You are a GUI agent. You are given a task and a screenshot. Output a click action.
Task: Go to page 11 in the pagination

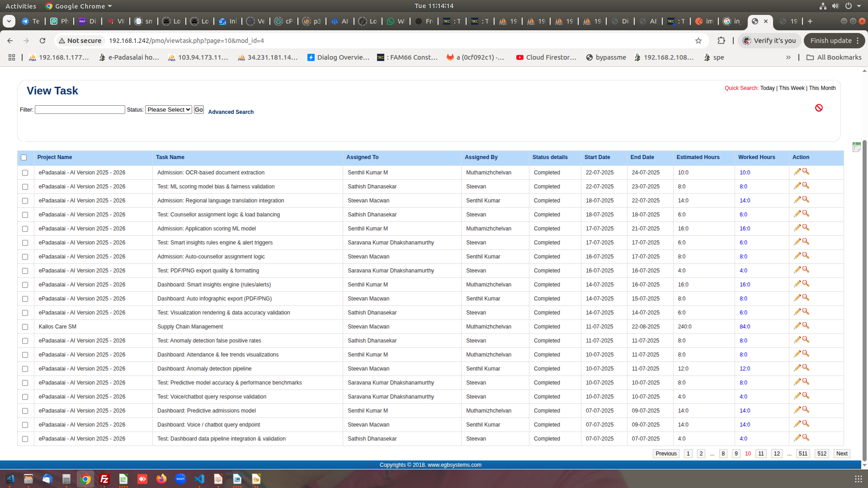[761, 454]
